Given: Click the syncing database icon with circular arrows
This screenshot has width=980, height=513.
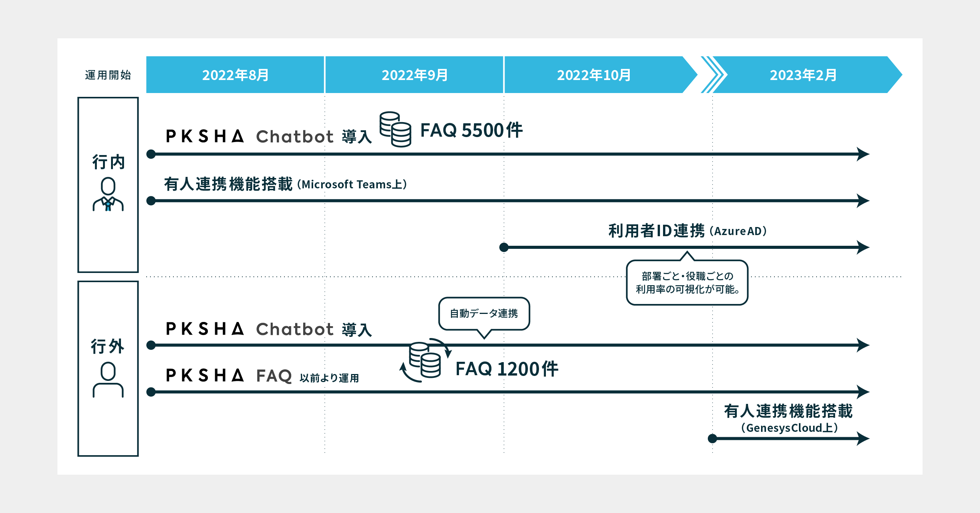Looking at the screenshot, I should pos(425,361).
